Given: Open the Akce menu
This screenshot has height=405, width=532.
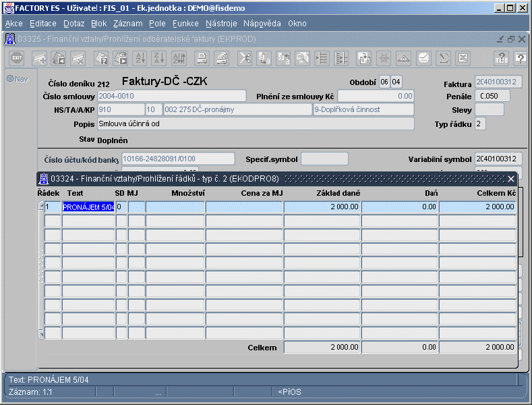Looking at the screenshot, I should coord(14,24).
